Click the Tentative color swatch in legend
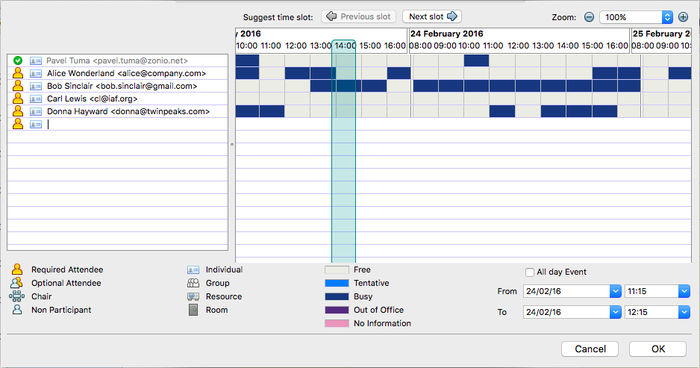The height and width of the screenshot is (368, 700). pos(337,283)
